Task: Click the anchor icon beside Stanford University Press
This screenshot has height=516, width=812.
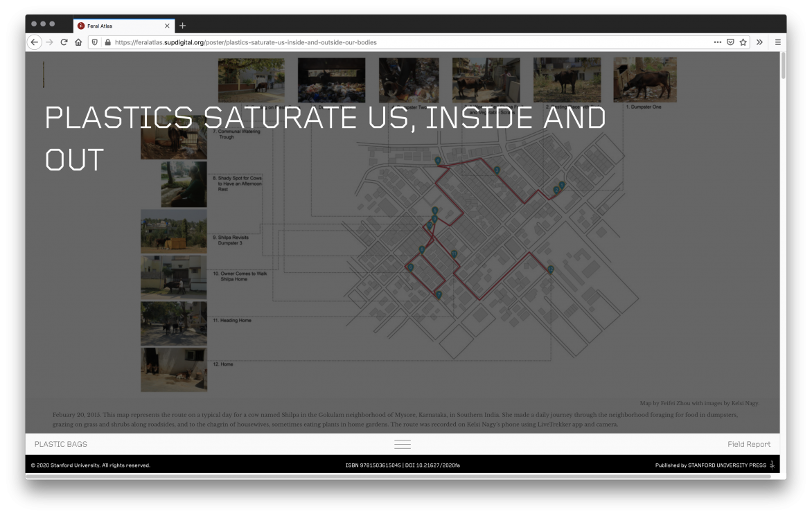Action: click(772, 465)
